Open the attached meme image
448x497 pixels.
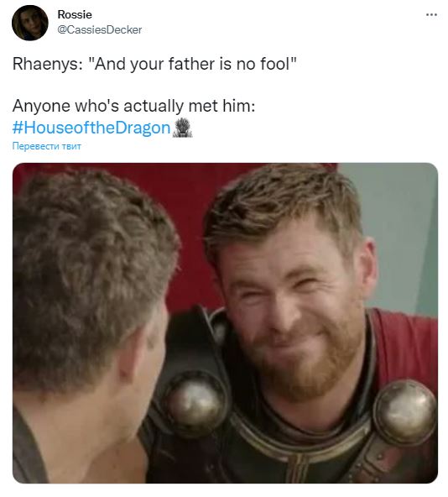(226, 322)
